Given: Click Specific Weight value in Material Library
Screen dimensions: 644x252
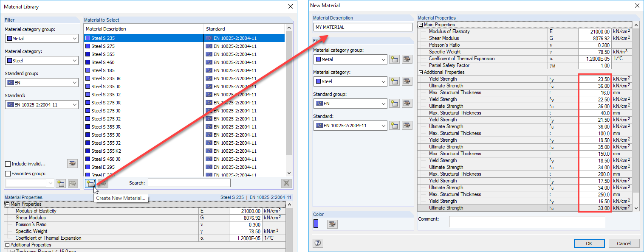Looking at the screenshot, I should coord(246,231).
